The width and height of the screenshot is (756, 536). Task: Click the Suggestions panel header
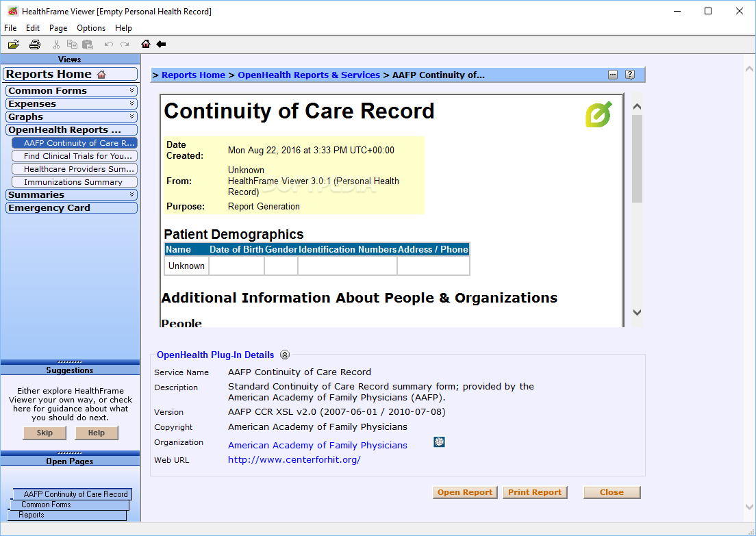tap(70, 370)
